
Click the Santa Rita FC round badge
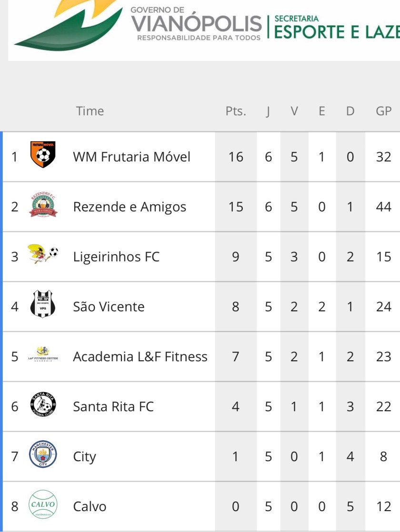coord(43,405)
